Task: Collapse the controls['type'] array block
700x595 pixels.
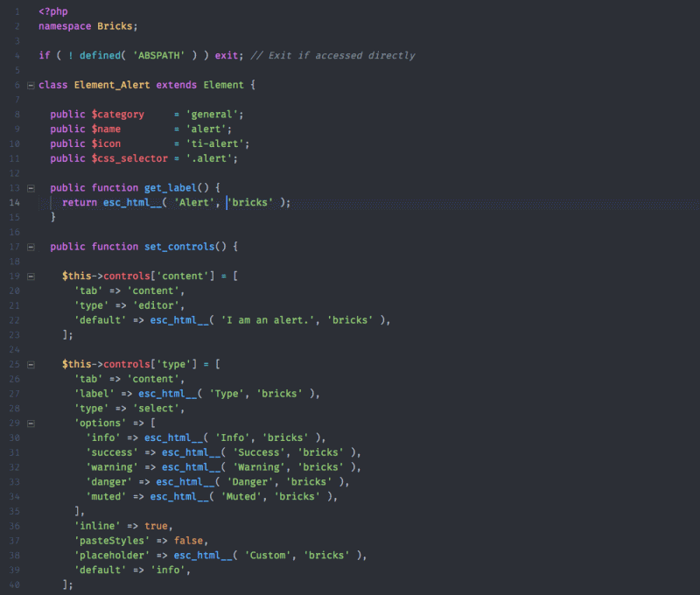Action: 30,364
